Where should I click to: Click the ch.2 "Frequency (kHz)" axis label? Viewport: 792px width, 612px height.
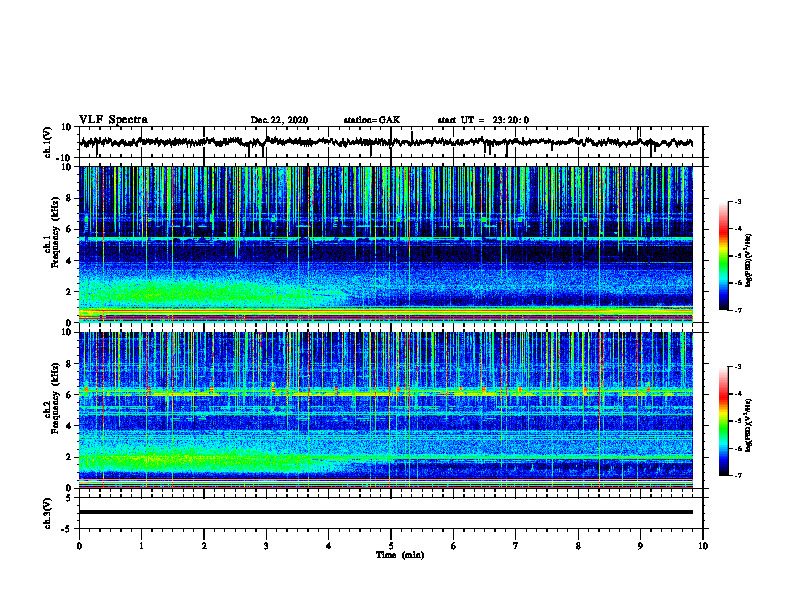click(55, 398)
